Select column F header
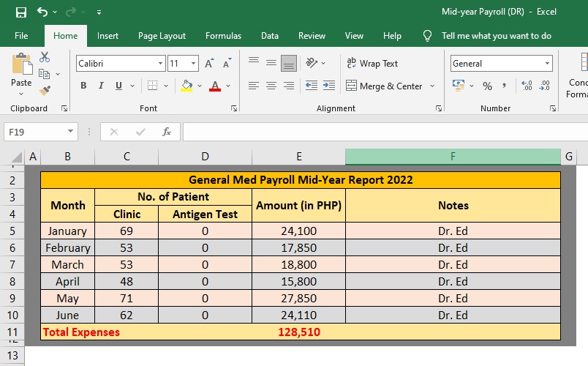588x366 pixels. tap(453, 157)
